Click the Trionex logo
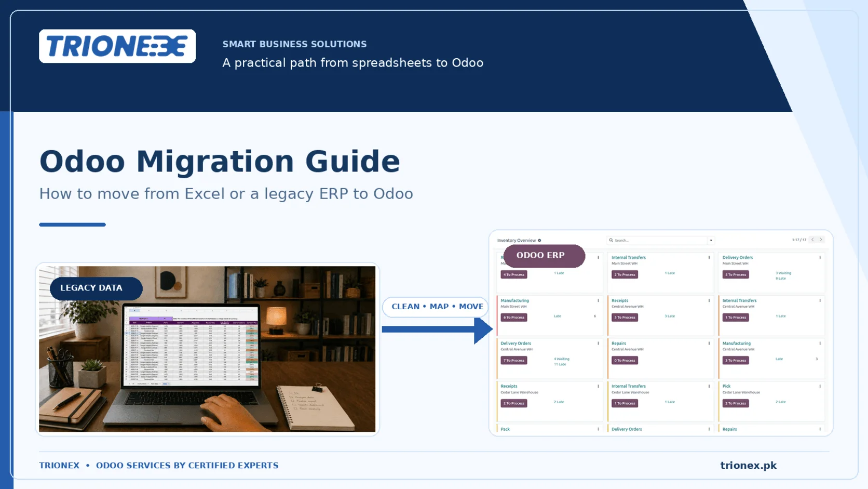The image size is (868, 489). click(x=117, y=46)
